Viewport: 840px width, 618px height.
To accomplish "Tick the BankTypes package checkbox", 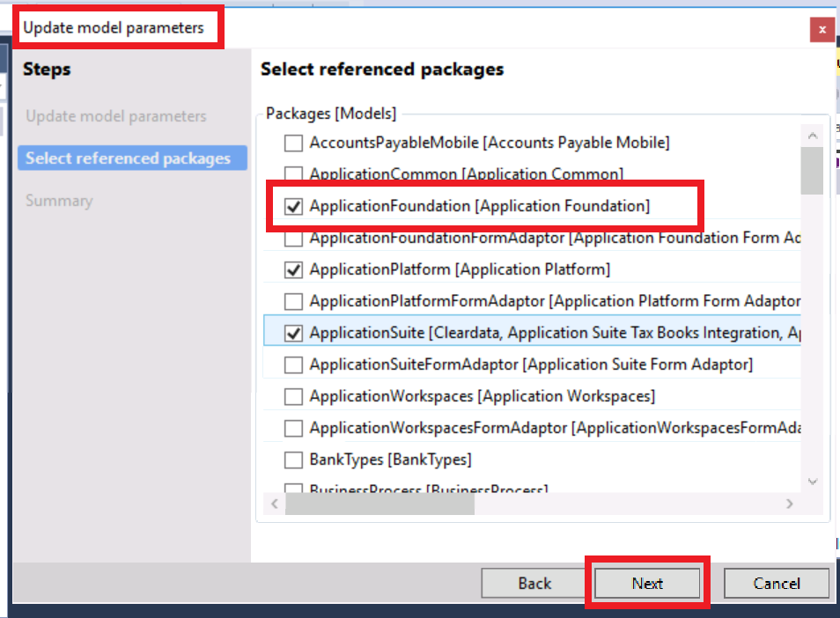I will tap(293, 460).
